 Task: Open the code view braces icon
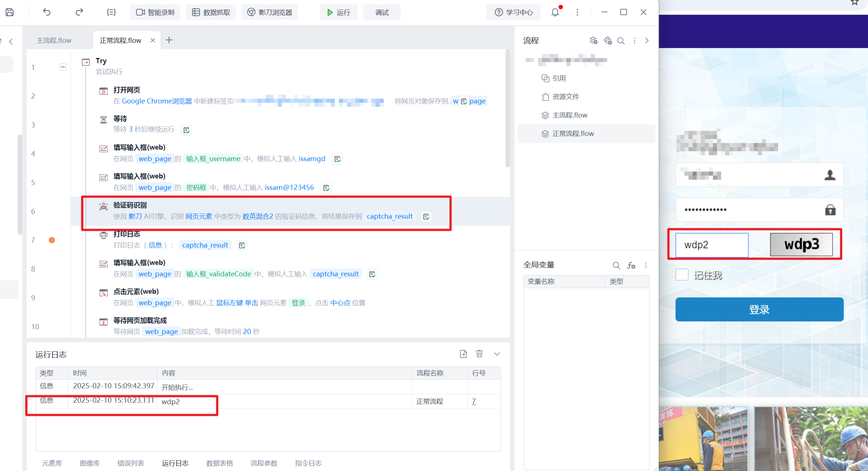pos(111,12)
